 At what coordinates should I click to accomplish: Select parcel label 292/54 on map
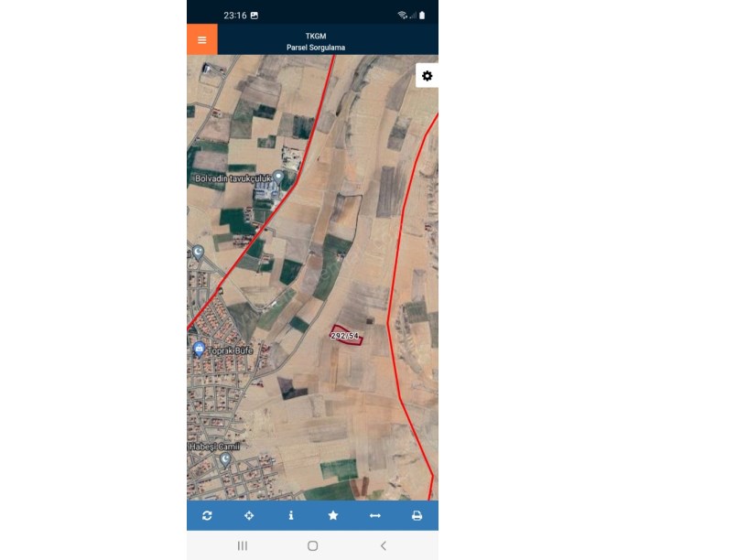click(344, 336)
